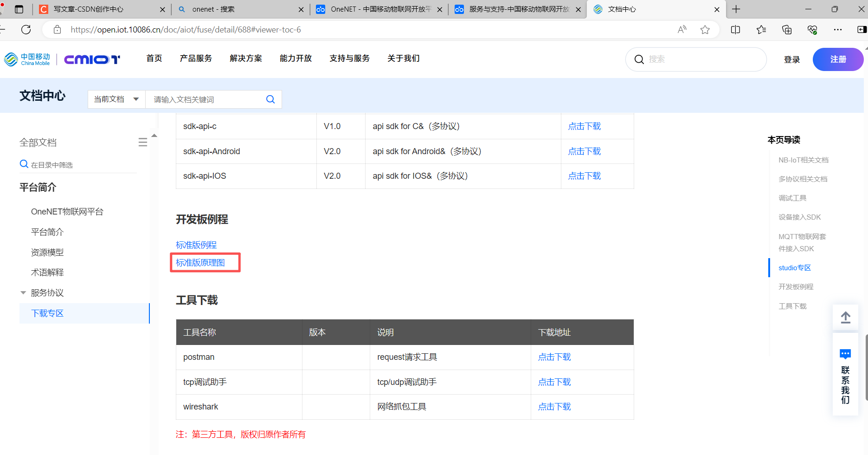Open the 标准版例程 link
The image size is (868, 455).
(196, 245)
